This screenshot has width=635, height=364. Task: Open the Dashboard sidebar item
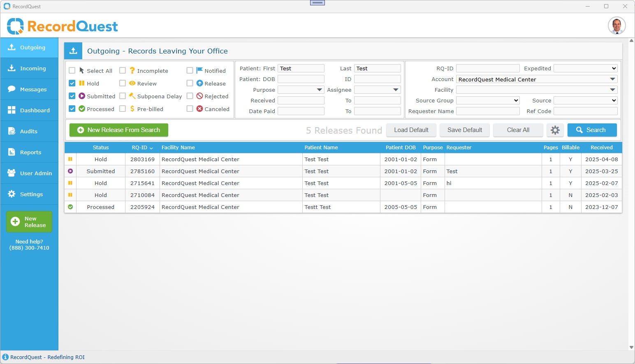[29, 110]
